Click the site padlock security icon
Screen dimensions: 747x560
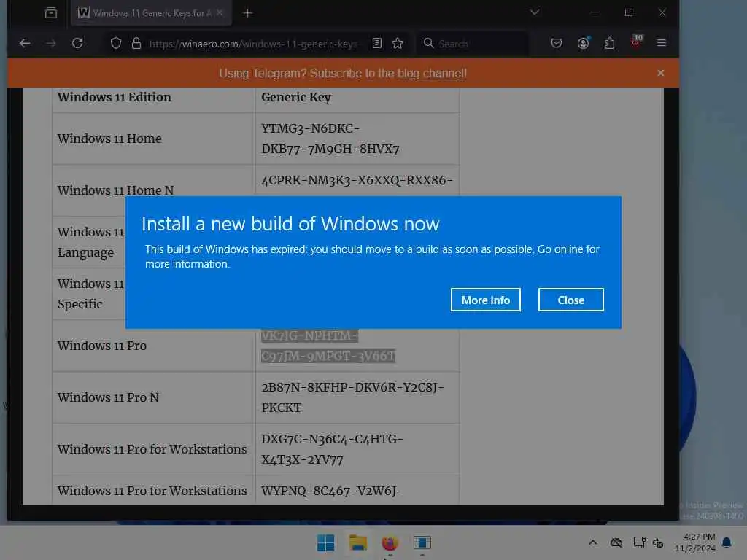pyautogui.click(x=136, y=43)
